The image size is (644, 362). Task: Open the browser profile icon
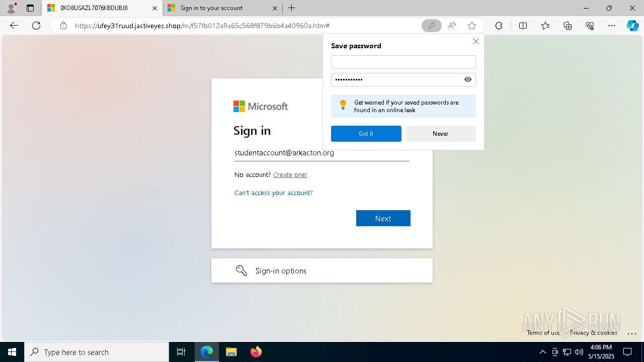tap(11, 8)
